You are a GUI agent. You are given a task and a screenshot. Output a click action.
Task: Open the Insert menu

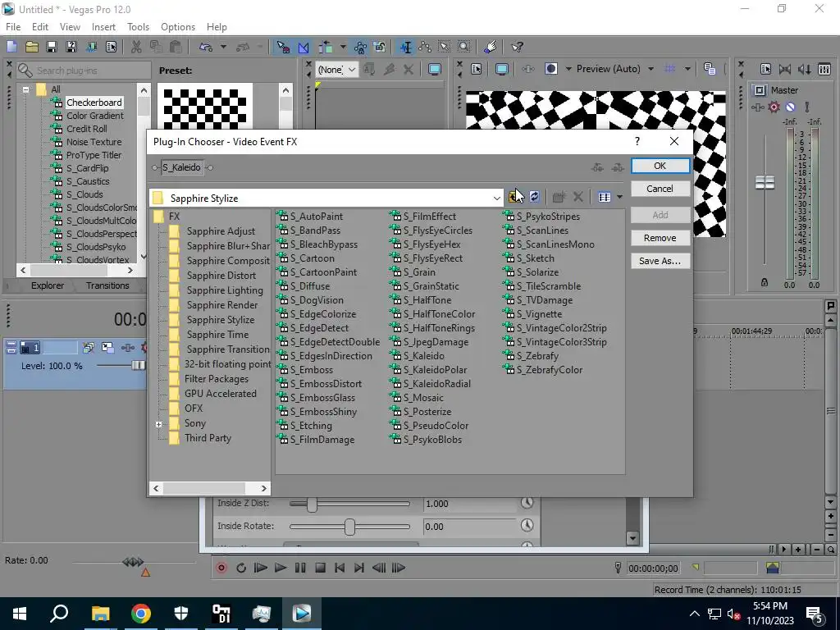[103, 27]
